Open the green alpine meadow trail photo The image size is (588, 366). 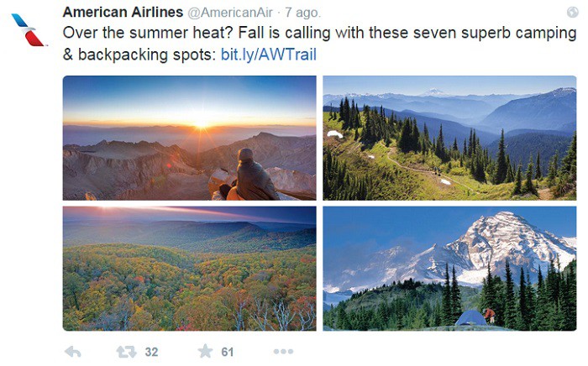[449, 137]
